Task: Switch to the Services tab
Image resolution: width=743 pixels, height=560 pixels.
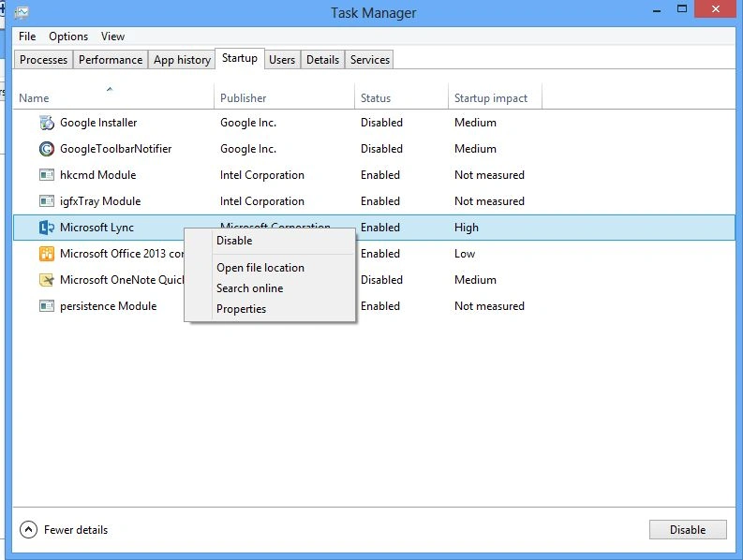Action: coord(370,60)
